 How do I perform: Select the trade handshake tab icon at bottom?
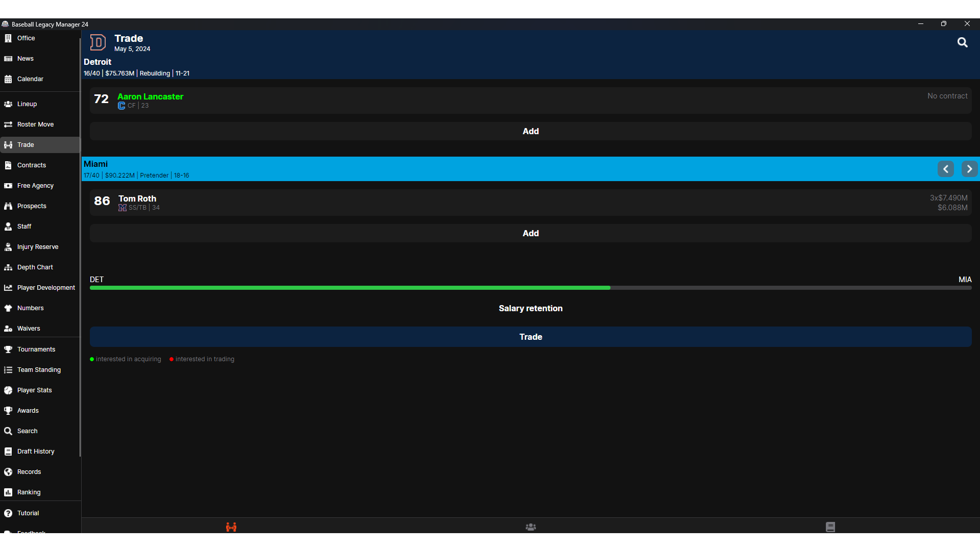[231, 527]
